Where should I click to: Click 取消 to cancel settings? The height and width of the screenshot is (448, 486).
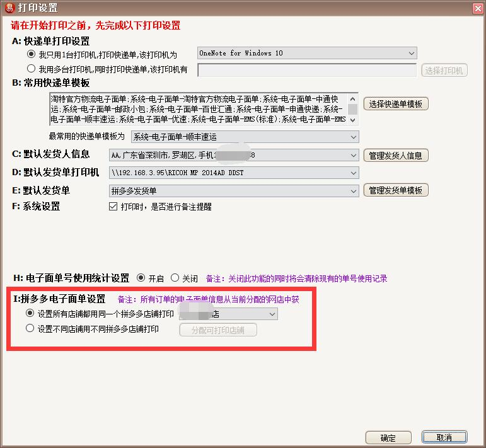coord(444,437)
